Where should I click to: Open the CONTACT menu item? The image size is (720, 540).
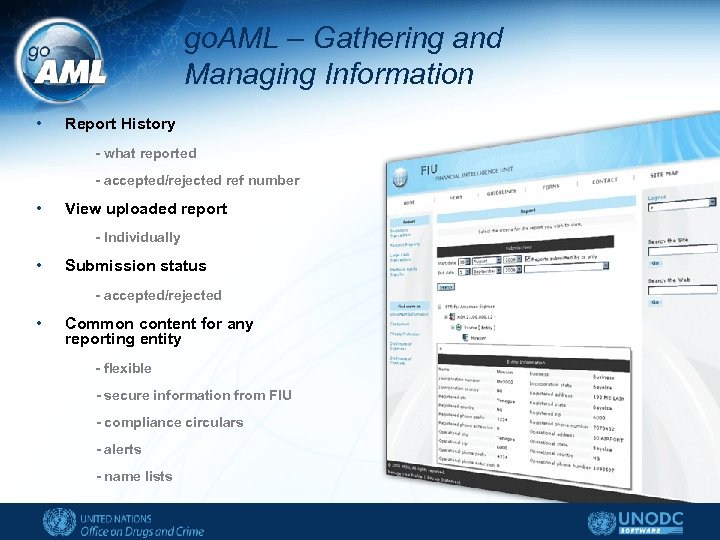[x=605, y=180]
